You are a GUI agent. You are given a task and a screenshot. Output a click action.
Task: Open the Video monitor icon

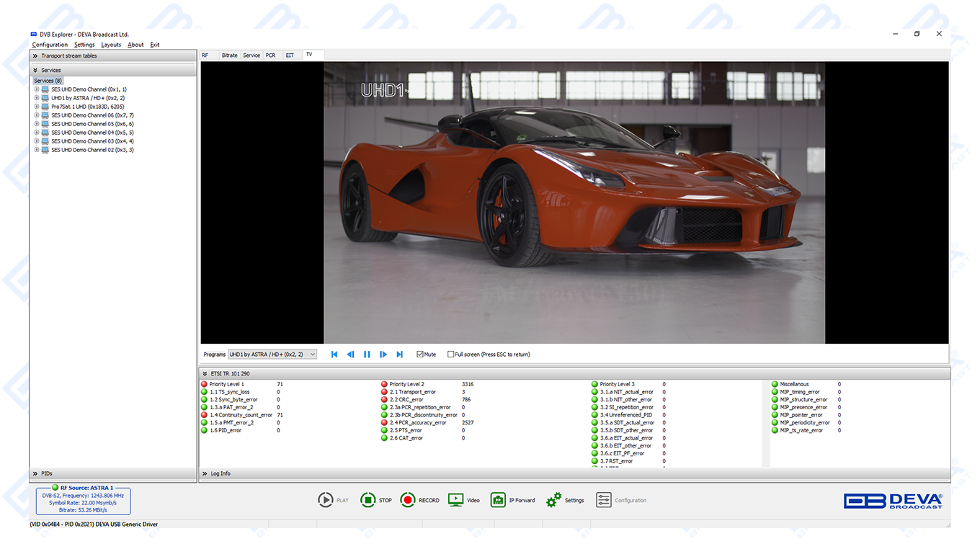[x=455, y=500]
